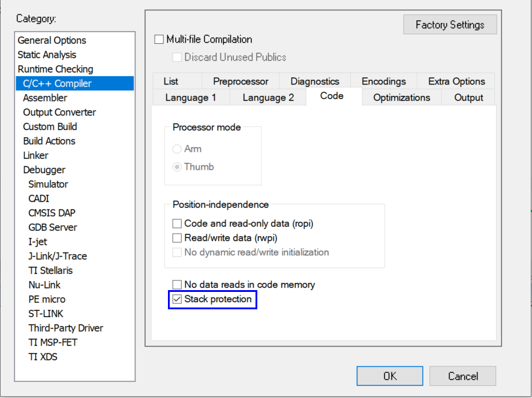Open the Diagnostics tab
Screen dimensions: 532x398
(314, 82)
